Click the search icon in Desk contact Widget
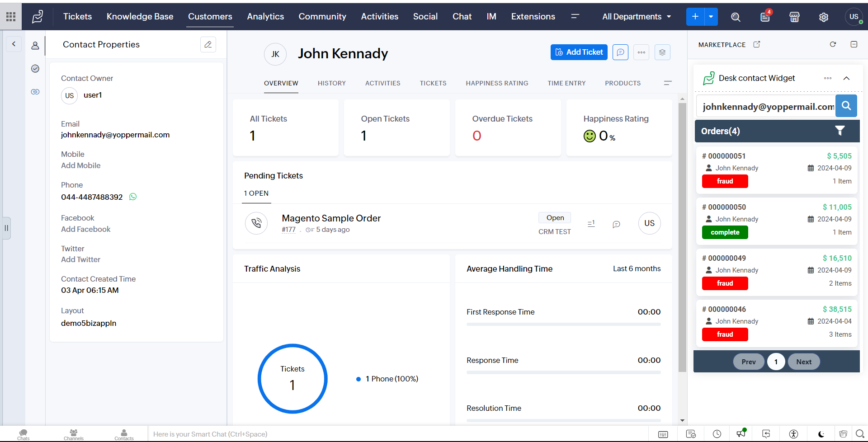868x442 pixels. 846,106
